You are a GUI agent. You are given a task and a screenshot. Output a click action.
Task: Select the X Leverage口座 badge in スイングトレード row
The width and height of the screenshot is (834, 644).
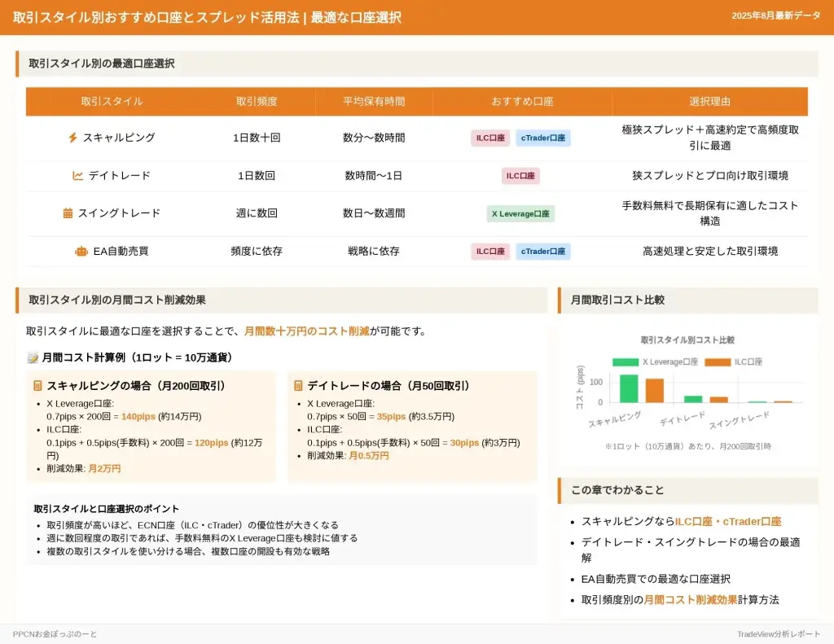click(x=520, y=214)
